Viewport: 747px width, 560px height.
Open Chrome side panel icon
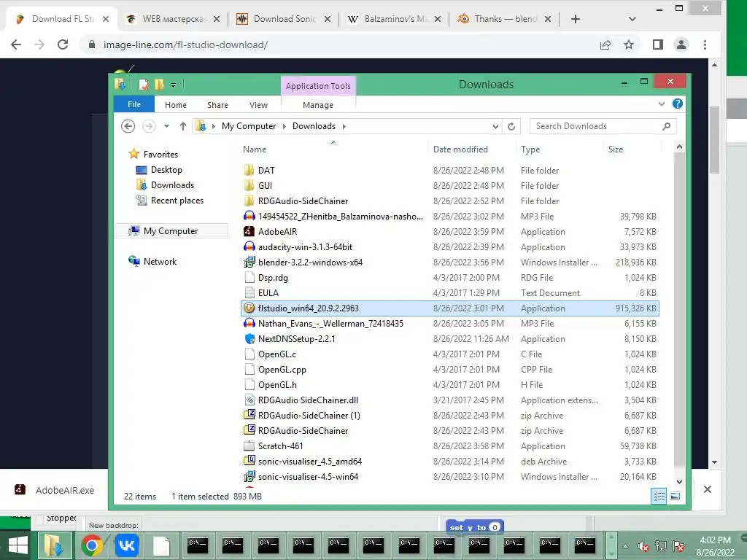[658, 44]
